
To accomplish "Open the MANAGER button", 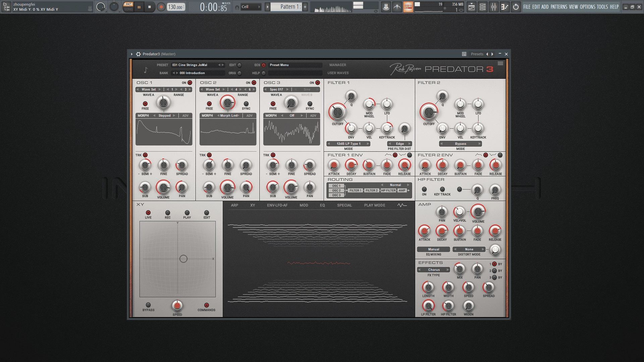I will coord(338,65).
